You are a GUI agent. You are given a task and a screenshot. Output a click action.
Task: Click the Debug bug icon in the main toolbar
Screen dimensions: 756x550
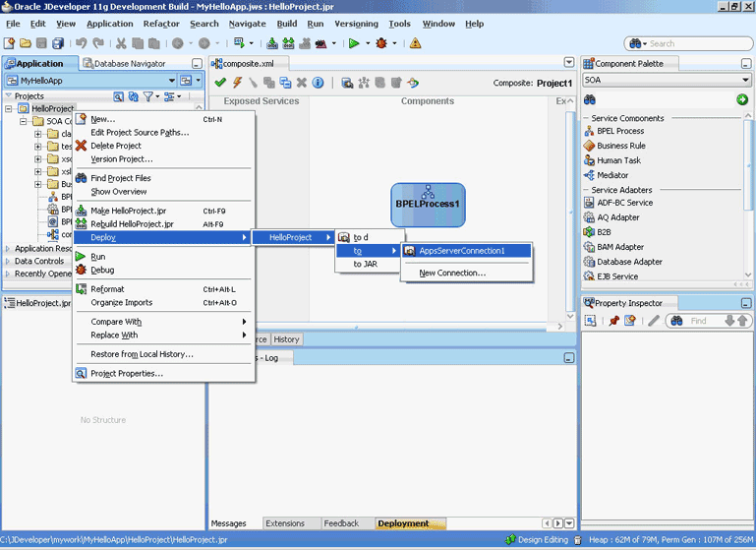click(x=380, y=43)
